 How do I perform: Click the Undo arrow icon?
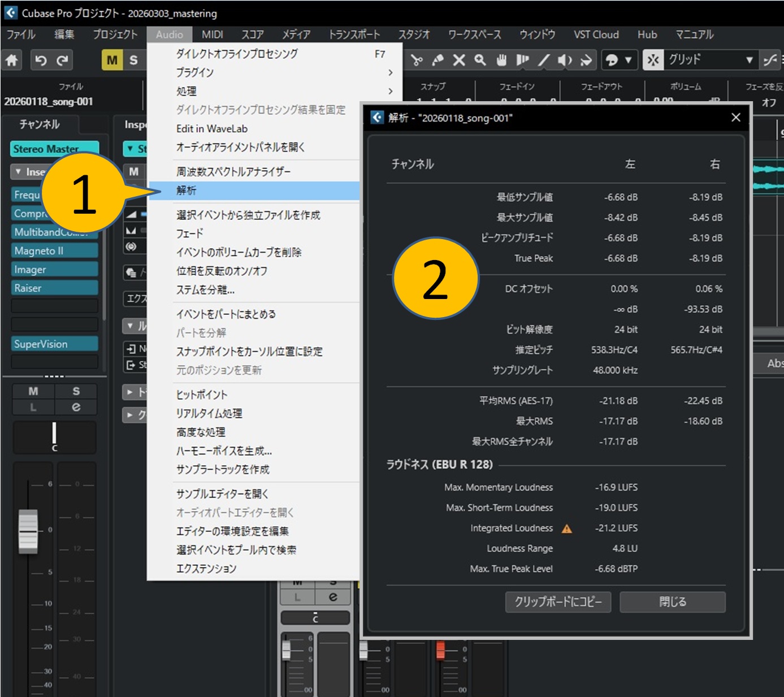pos(41,60)
